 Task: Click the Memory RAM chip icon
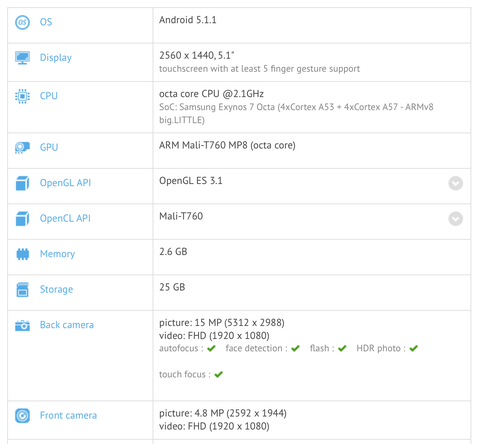pos(22,254)
